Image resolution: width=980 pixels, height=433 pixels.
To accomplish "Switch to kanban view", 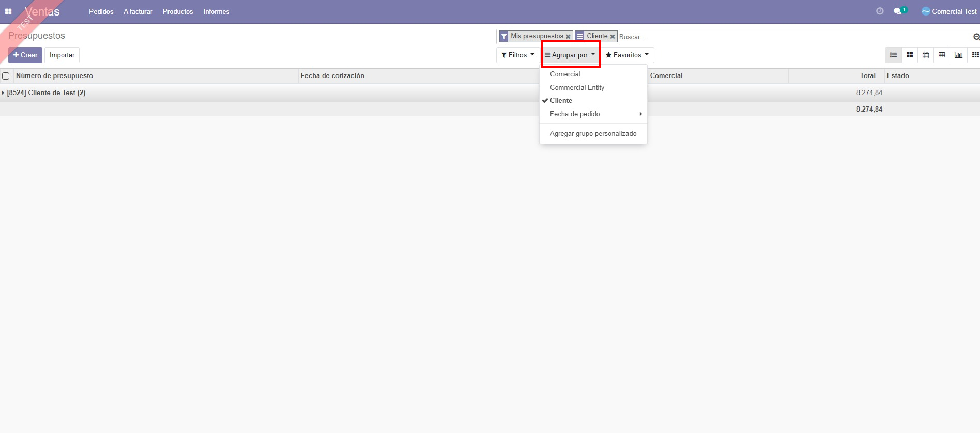I will (910, 55).
